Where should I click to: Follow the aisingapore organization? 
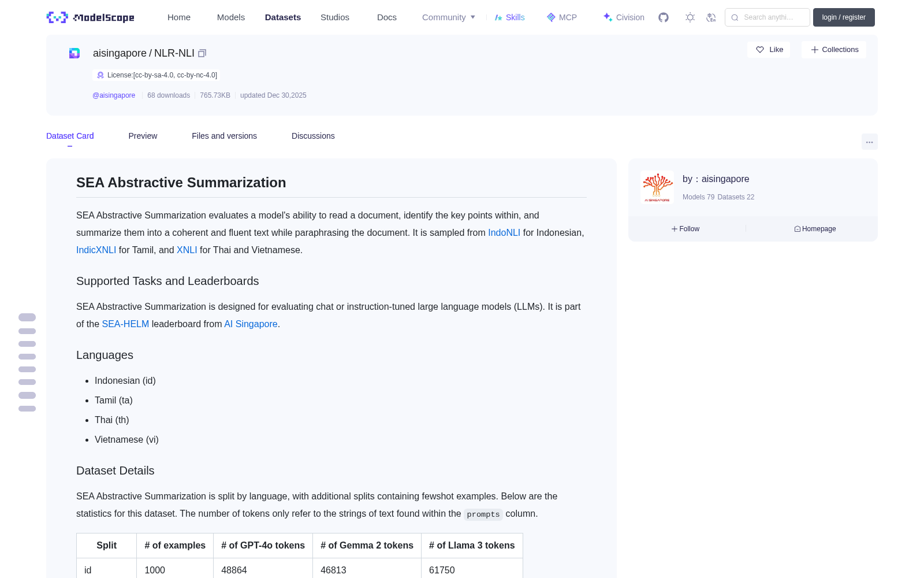coord(685,229)
